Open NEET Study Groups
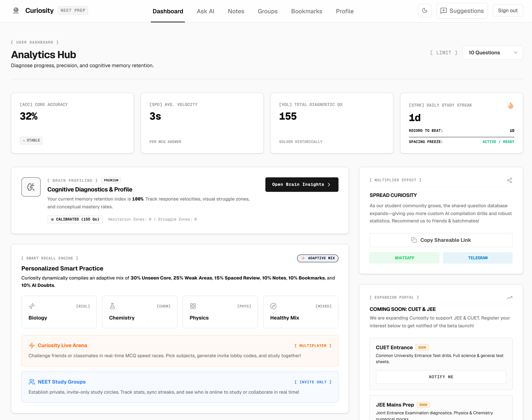 180,387
